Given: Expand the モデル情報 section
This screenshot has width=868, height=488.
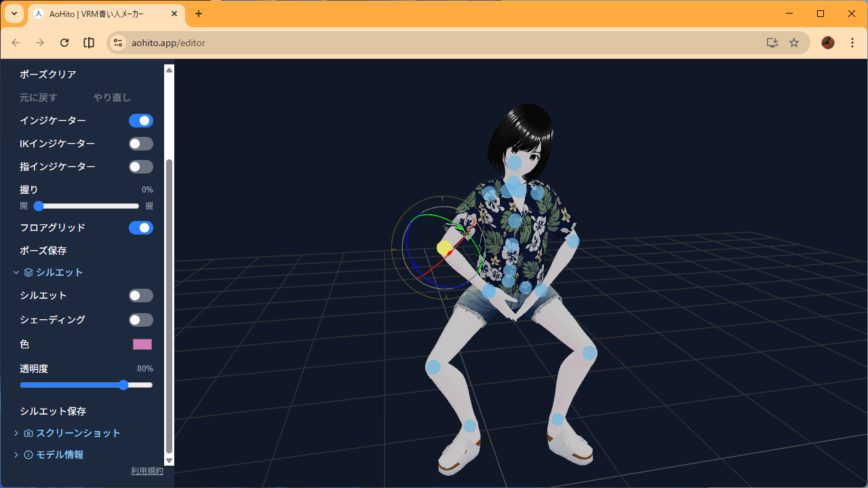Looking at the screenshot, I should [16, 455].
